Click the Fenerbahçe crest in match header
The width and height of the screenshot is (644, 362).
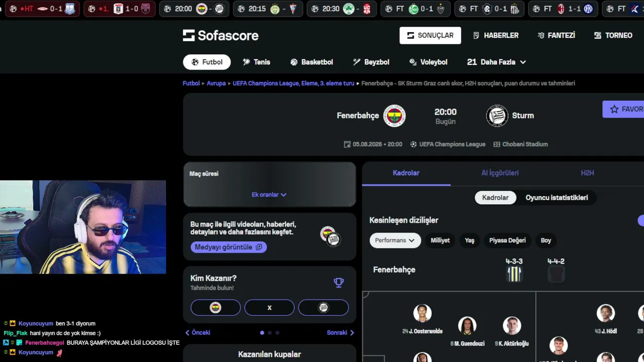[394, 116]
